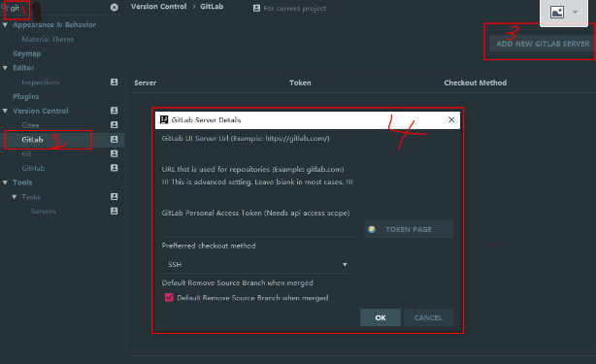This screenshot has height=364, width=596.
Task: Click project-level icon beside Servers
Action: (x=114, y=211)
